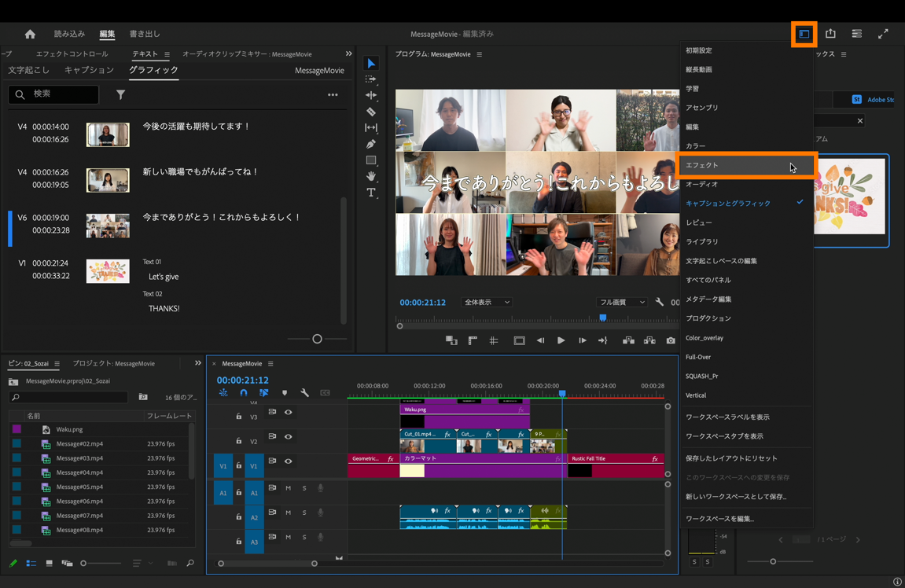This screenshot has height=588, width=905.
Task: Toggle snap magnet in the timeline
Action: coord(244,392)
